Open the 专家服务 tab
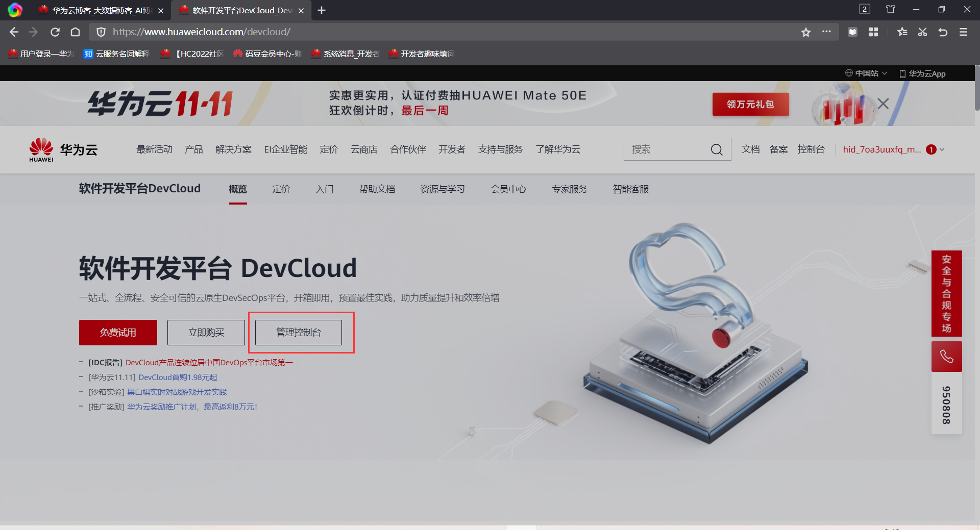 tap(570, 189)
